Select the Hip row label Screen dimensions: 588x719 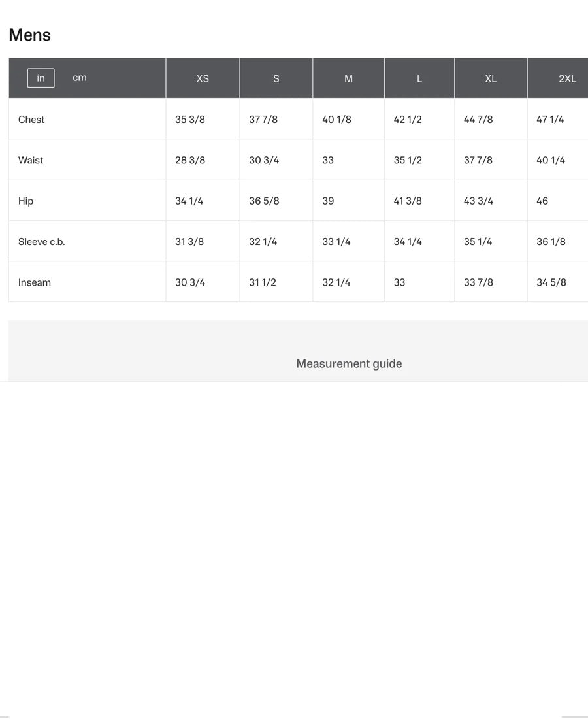(x=25, y=201)
